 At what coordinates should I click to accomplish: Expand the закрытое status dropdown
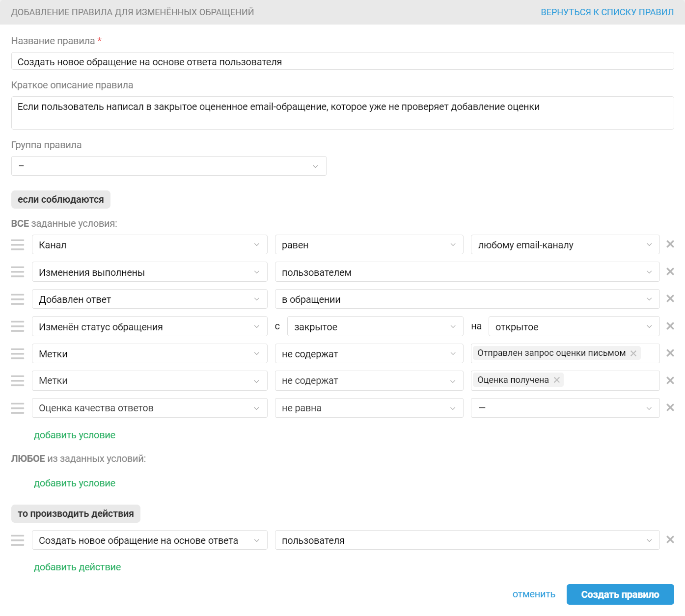[x=375, y=327]
